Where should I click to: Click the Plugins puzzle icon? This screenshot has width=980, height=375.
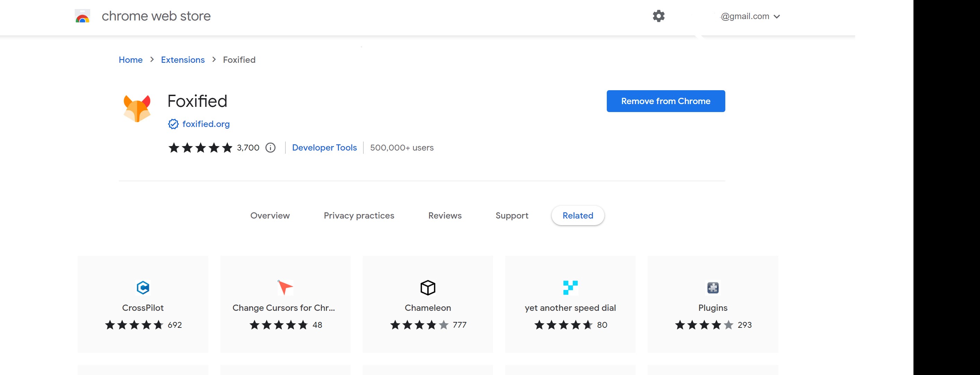pos(712,288)
